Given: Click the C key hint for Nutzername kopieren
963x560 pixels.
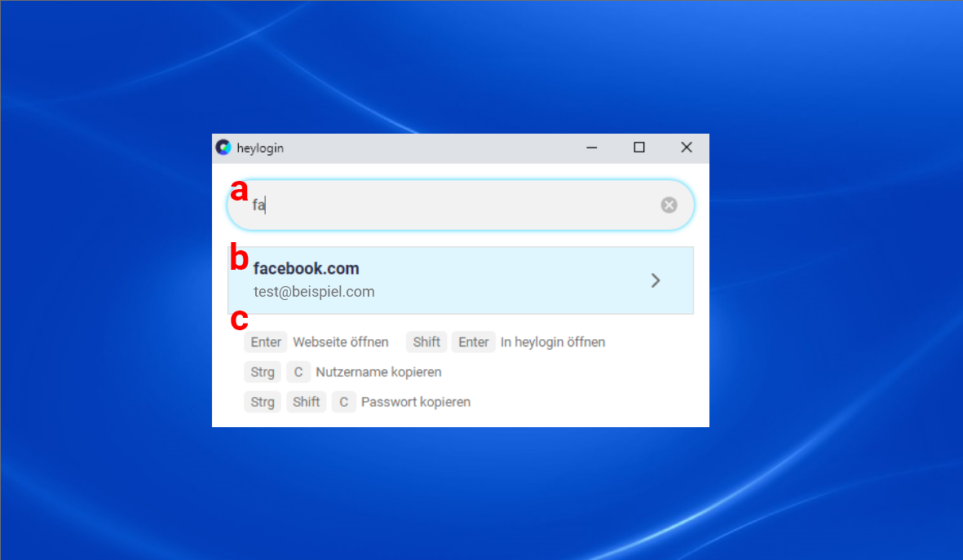Looking at the screenshot, I should pyautogui.click(x=298, y=372).
